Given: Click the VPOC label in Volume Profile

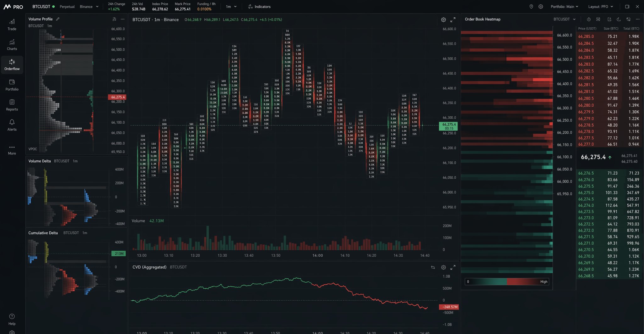Looking at the screenshot, I should point(33,149).
